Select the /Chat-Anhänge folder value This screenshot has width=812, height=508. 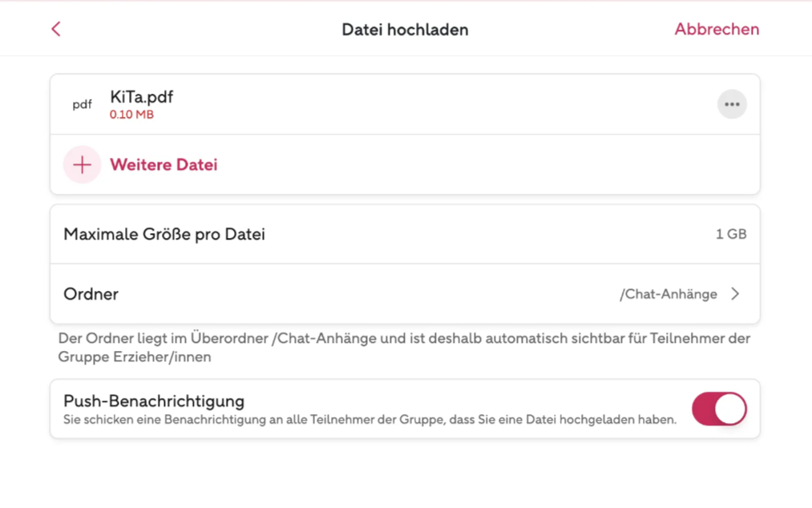(x=668, y=294)
